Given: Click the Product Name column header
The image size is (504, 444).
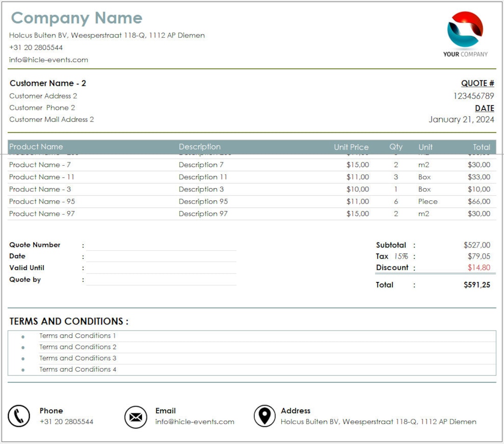Looking at the screenshot, I should click(36, 147).
